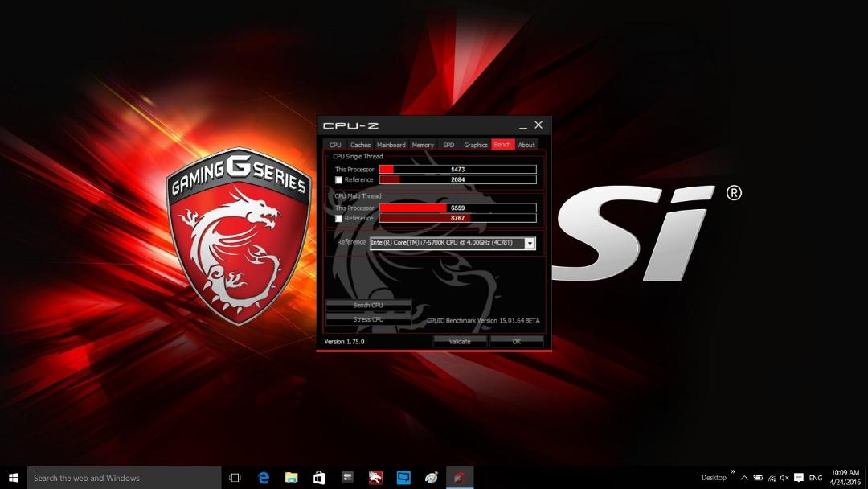The height and width of the screenshot is (489, 868).
Task: Expand the Reference processor dropdown arrow
Action: click(x=530, y=243)
